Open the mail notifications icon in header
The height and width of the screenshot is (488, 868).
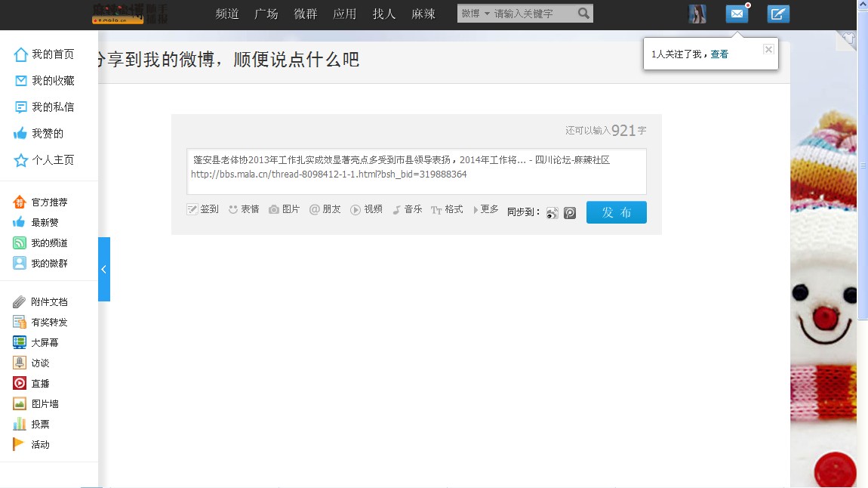(x=737, y=14)
